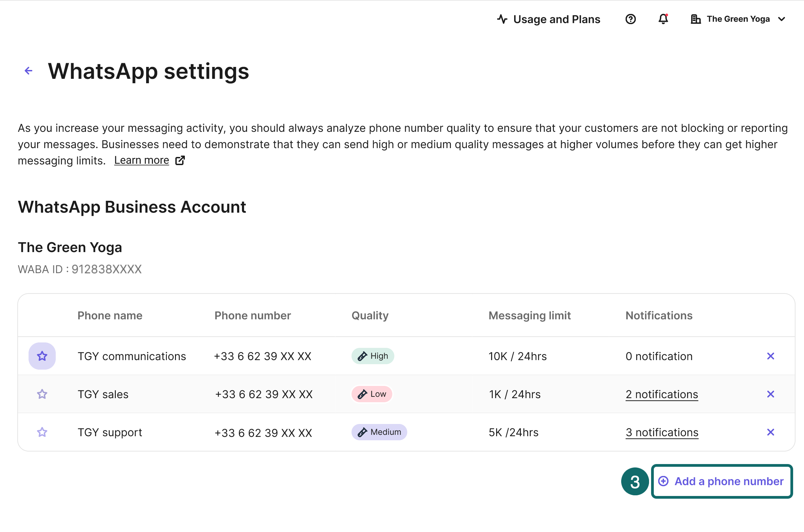Click TGY communications' phone number
Viewport: 804px width, 532px height.
(263, 356)
